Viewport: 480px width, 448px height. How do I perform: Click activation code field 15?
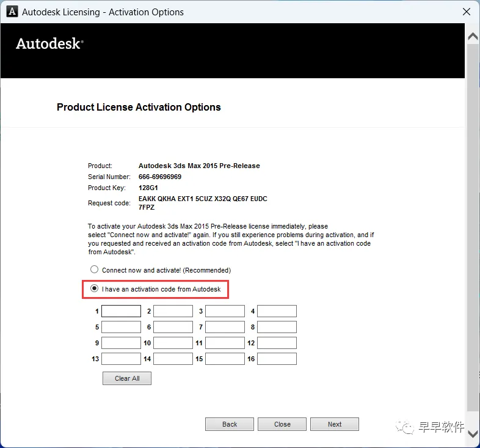coord(225,359)
